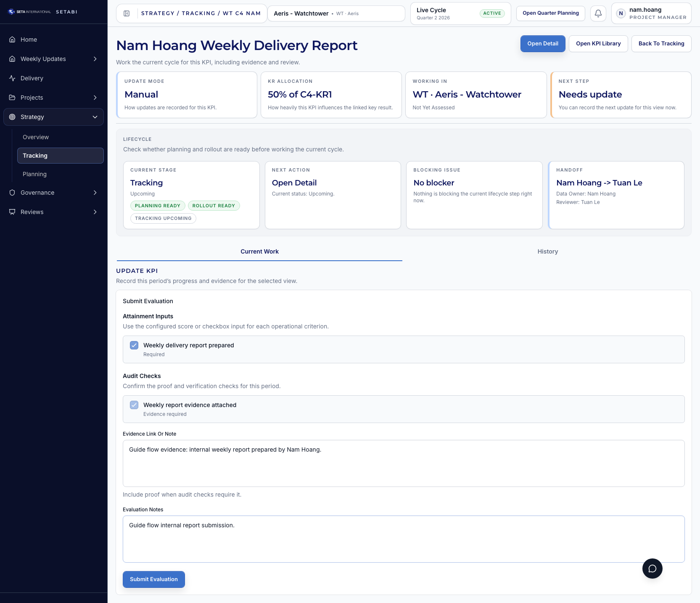
Task: Open the notification bell
Action: [x=598, y=13]
